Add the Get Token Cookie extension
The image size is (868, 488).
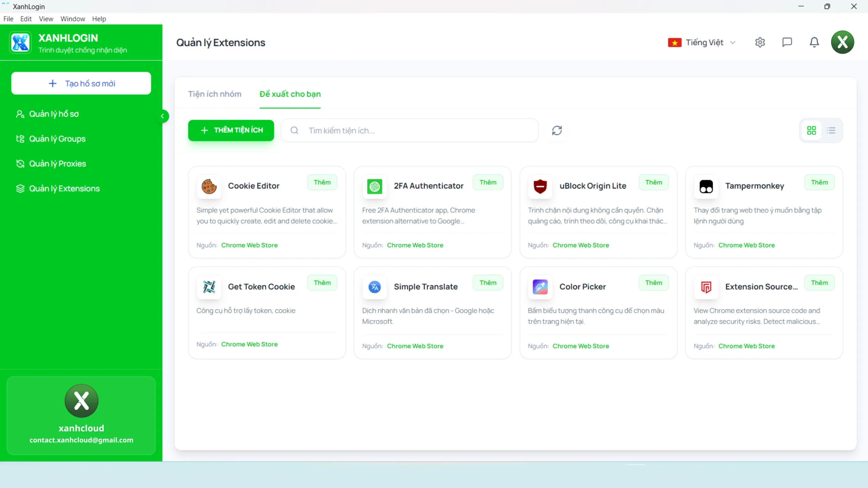pos(322,283)
